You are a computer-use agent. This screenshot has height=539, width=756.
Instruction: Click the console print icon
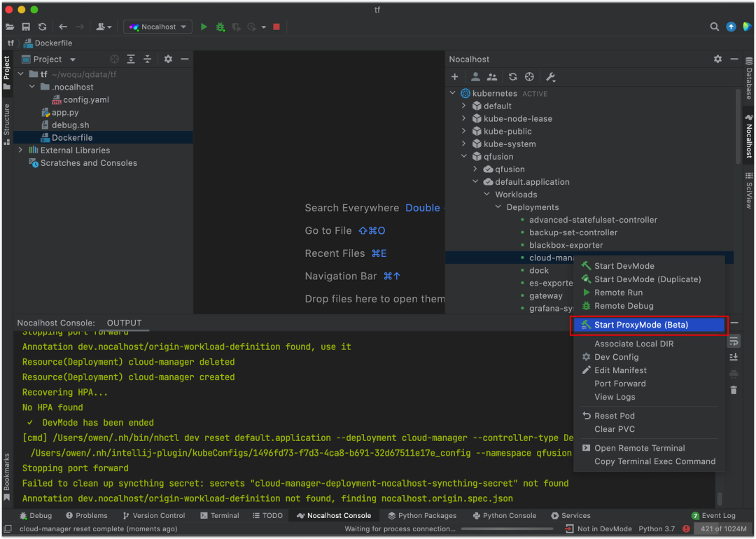tap(734, 374)
